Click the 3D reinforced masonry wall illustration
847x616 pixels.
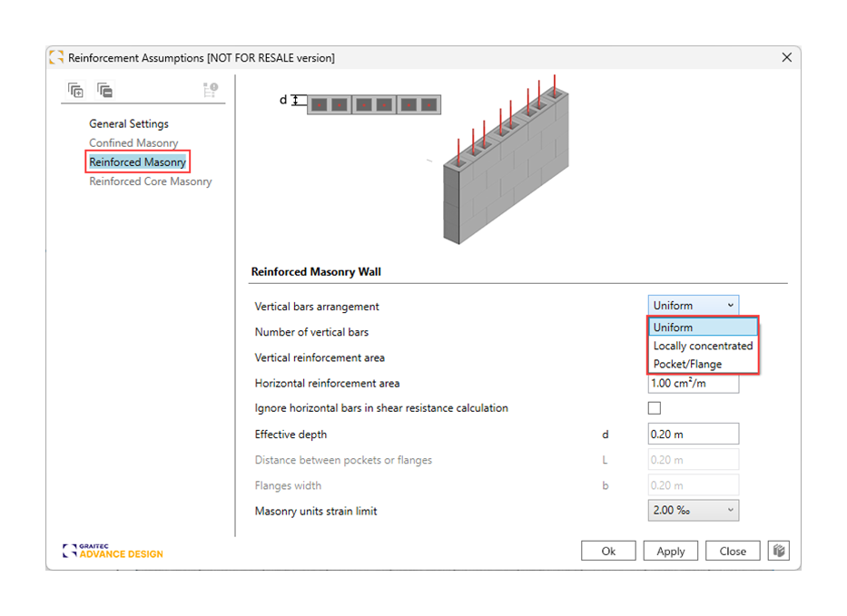pos(507,161)
